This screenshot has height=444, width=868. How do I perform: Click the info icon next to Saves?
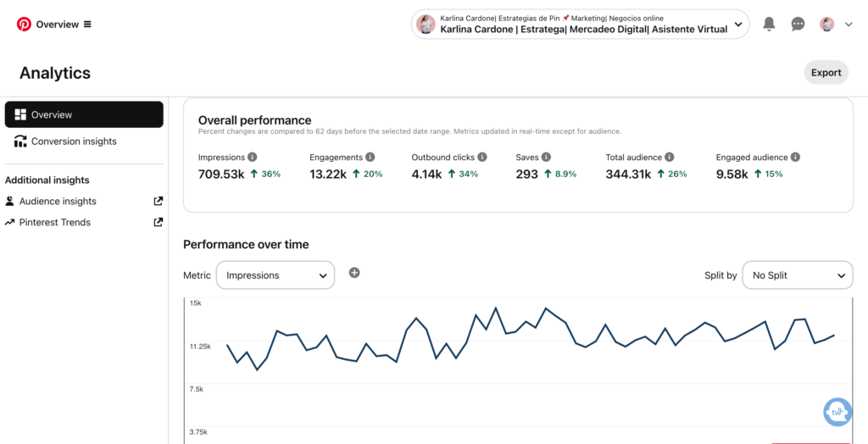(x=546, y=158)
